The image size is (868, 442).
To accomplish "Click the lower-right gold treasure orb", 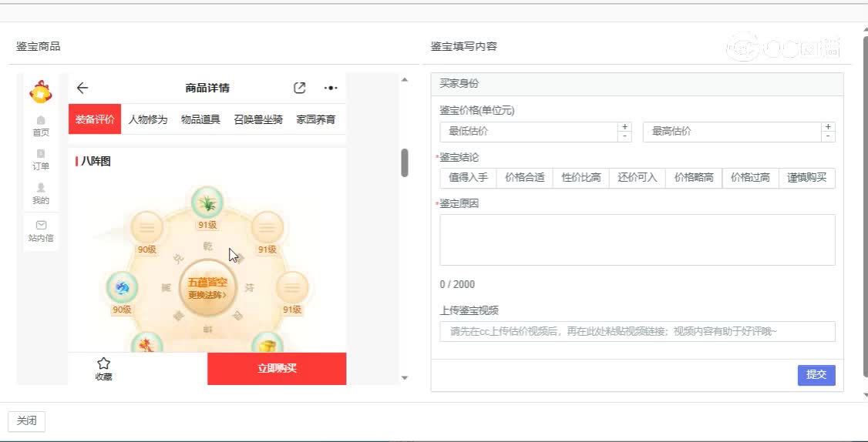I will (267, 343).
